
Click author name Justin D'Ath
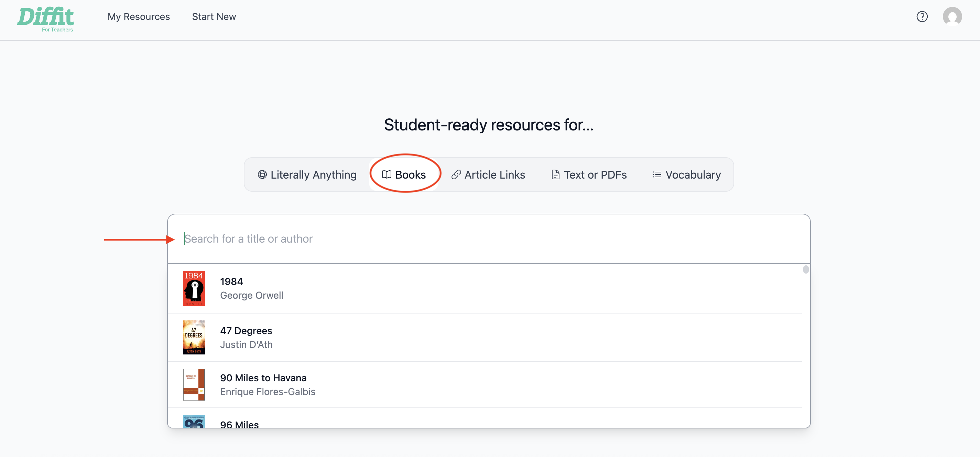[246, 344]
